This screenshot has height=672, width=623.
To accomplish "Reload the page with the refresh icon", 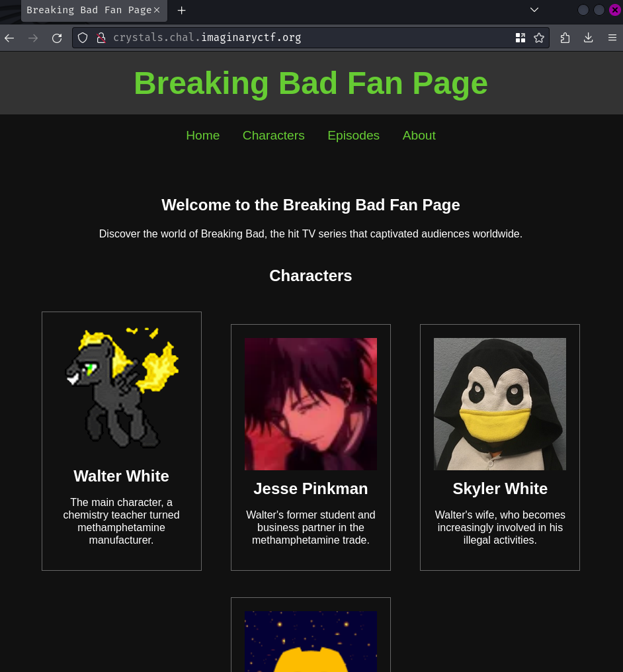I will [x=57, y=38].
